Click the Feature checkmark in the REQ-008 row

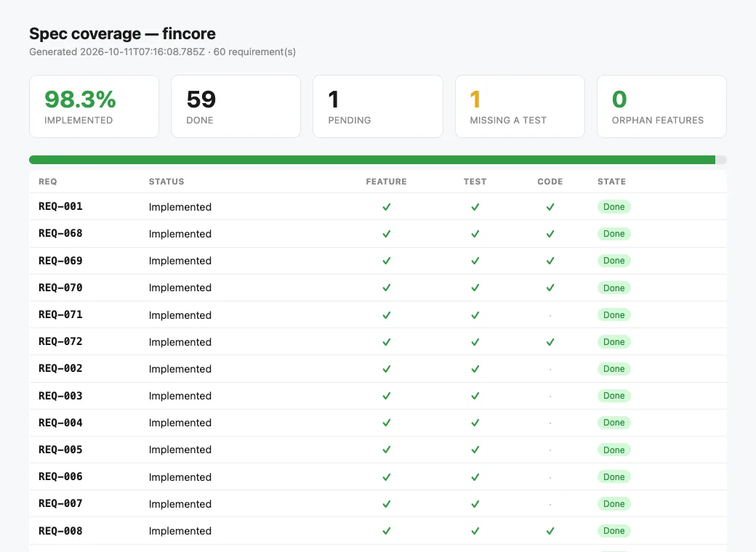(386, 531)
